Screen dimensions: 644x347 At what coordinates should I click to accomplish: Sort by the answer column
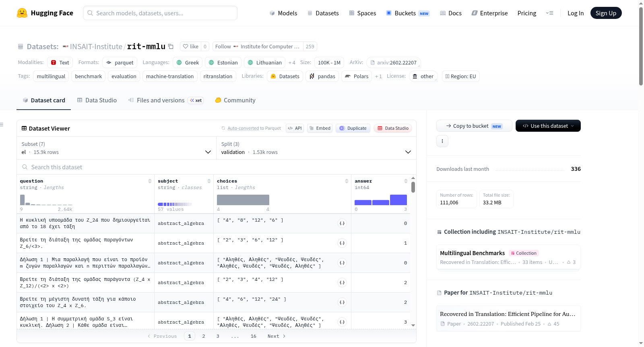pos(406,181)
